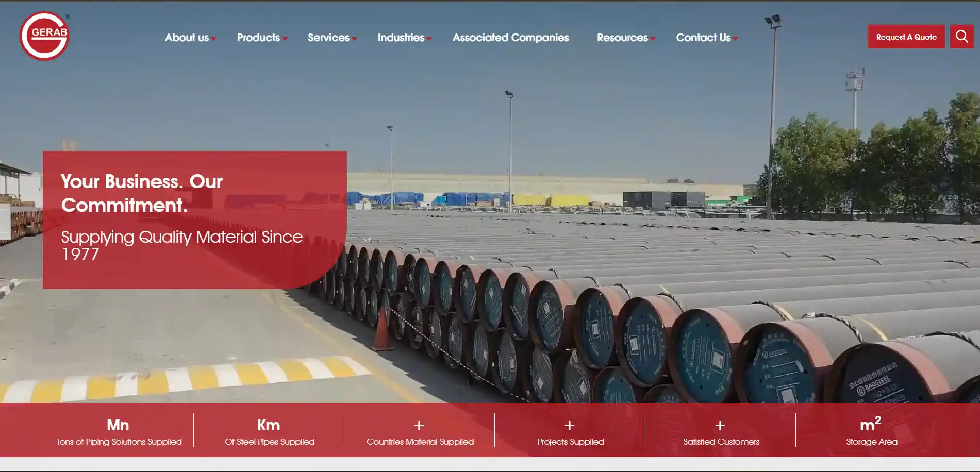Image resolution: width=980 pixels, height=472 pixels.
Task: Expand the Resources dropdown arrow
Action: click(653, 39)
